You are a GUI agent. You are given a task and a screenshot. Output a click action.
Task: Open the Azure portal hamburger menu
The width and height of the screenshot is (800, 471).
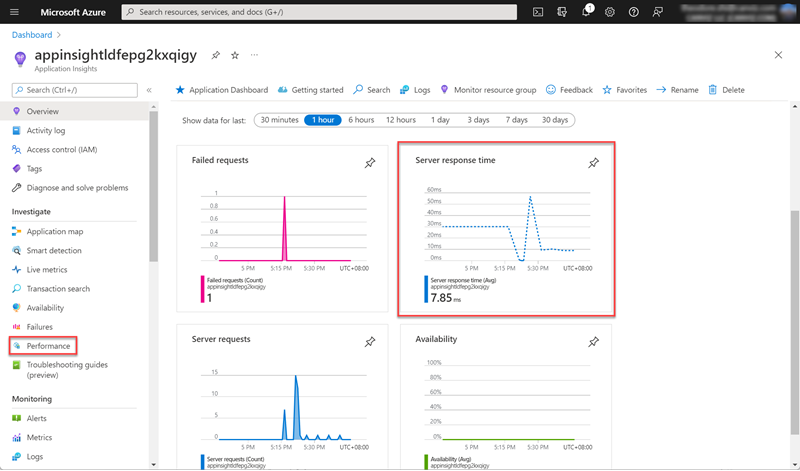tap(14, 12)
